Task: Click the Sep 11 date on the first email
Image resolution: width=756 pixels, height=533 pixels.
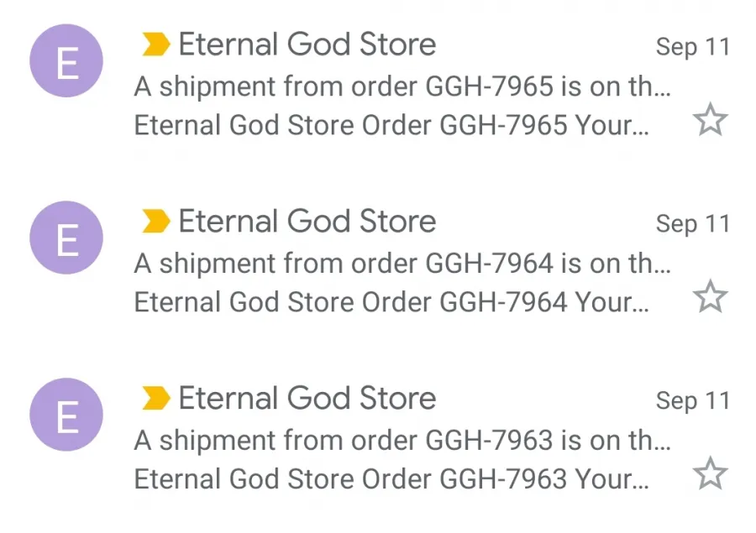Action: tap(693, 47)
